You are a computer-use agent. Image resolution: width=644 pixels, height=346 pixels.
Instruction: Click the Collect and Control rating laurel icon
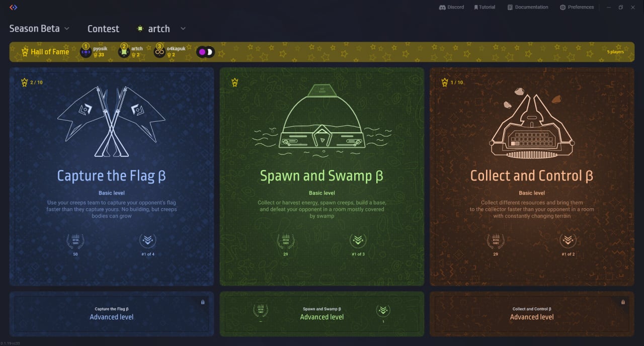pos(496,241)
